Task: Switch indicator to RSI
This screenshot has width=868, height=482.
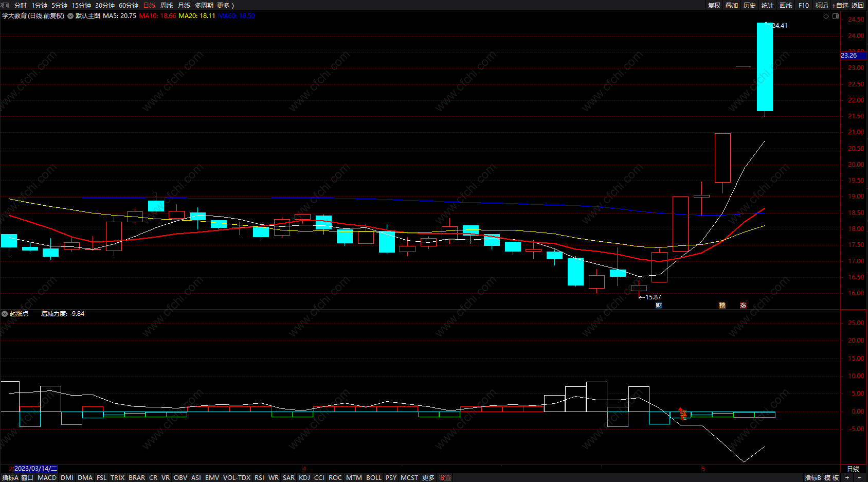Action: [x=259, y=477]
